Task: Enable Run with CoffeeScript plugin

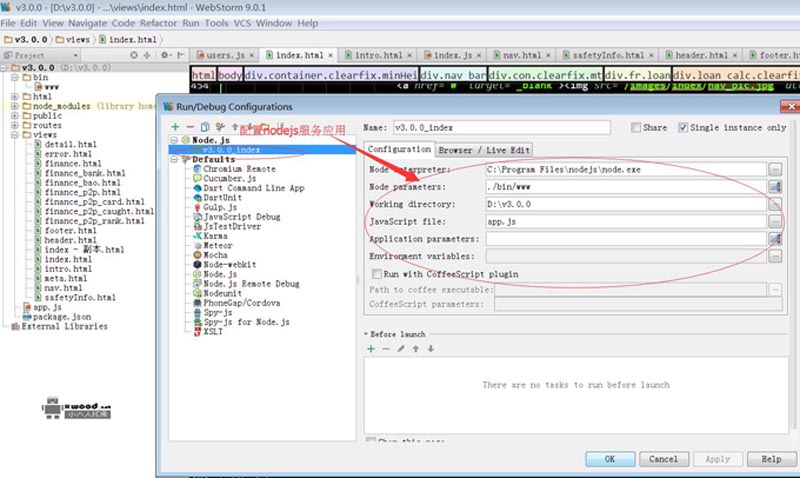Action: [x=377, y=274]
